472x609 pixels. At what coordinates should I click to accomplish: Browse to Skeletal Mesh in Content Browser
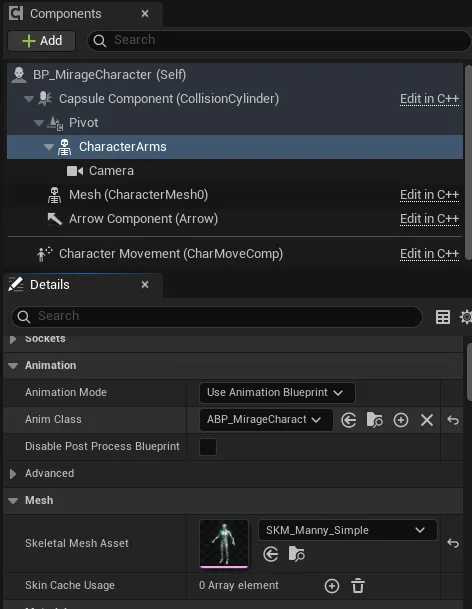click(x=296, y=554)
